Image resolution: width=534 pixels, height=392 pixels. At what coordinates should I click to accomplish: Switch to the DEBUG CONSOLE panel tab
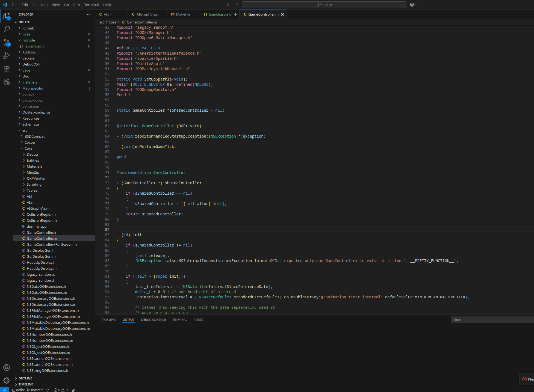point(153,320)
